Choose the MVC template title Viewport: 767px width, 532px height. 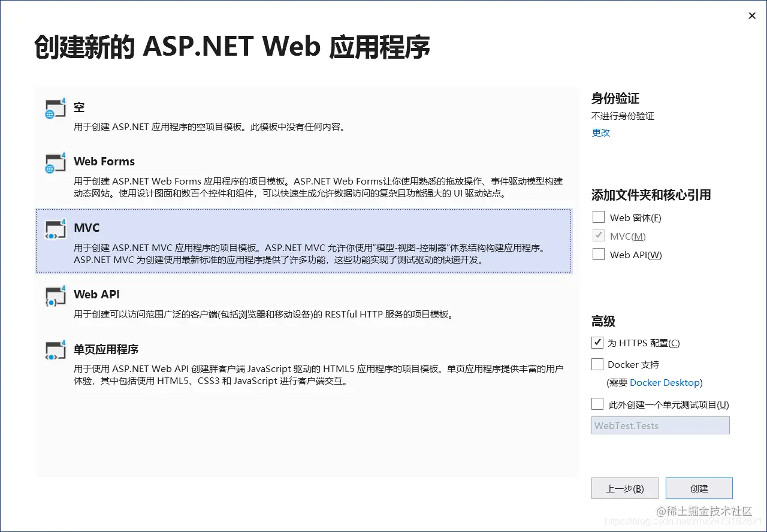tap(87, 228)
